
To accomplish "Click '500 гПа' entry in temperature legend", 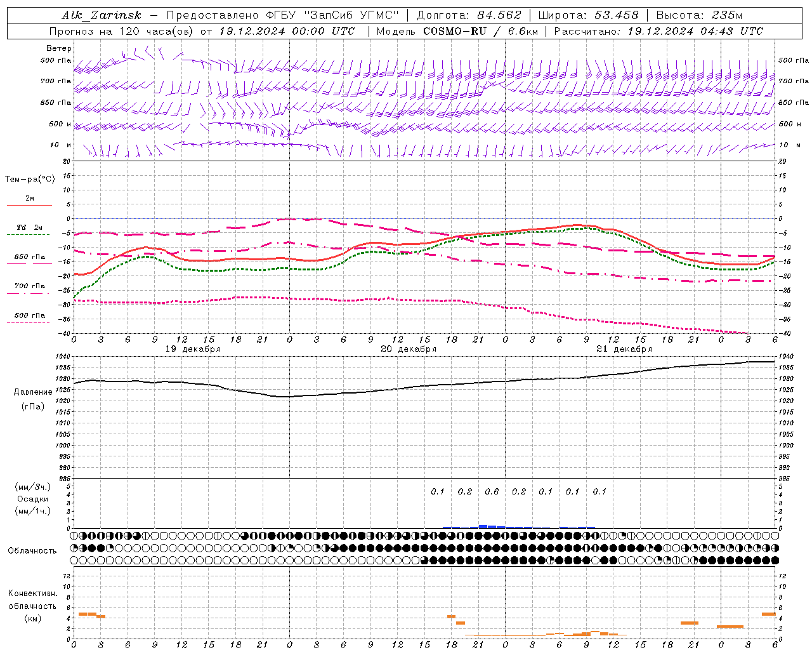I will coord(30,315).
